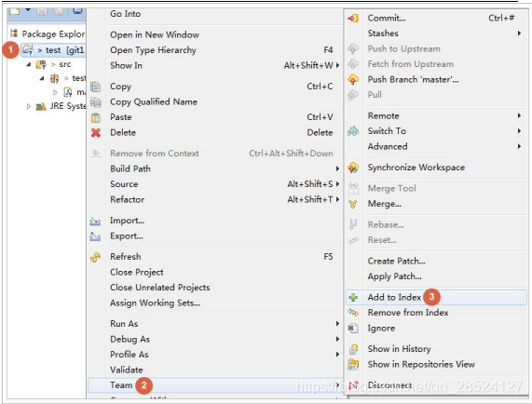Open the Refactor submenu
This screenshot has width=532, height=404.
(x=215, y=199)
